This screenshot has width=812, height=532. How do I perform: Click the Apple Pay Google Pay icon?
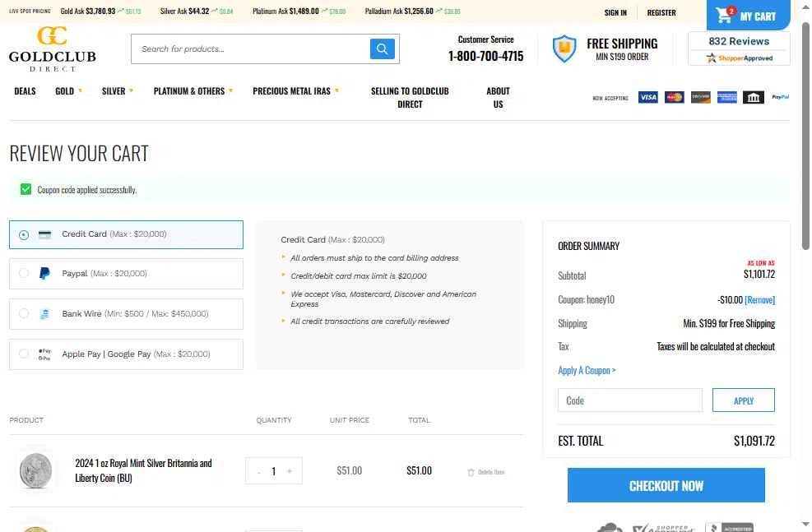tap(44, 354)
